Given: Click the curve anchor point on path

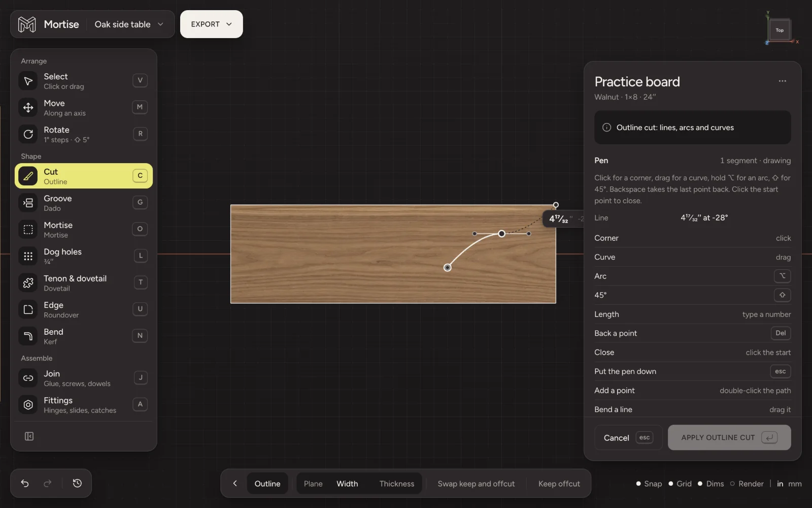Looking at the screenshot, I should coord(501,234).
